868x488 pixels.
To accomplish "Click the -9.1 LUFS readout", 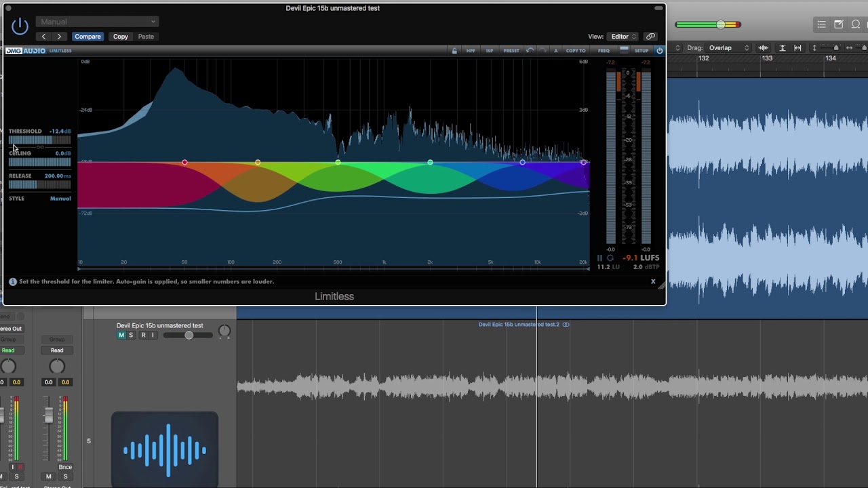I will (641, 258).
